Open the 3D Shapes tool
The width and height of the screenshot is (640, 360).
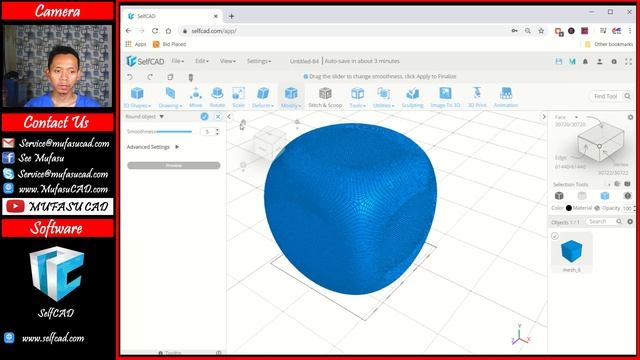(137, 97)
